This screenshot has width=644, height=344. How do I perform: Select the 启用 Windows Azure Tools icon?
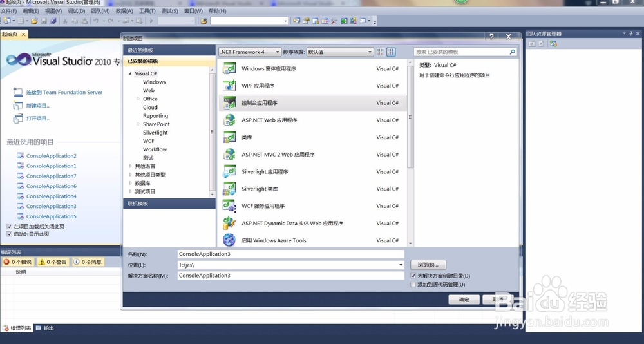[229, 240]
